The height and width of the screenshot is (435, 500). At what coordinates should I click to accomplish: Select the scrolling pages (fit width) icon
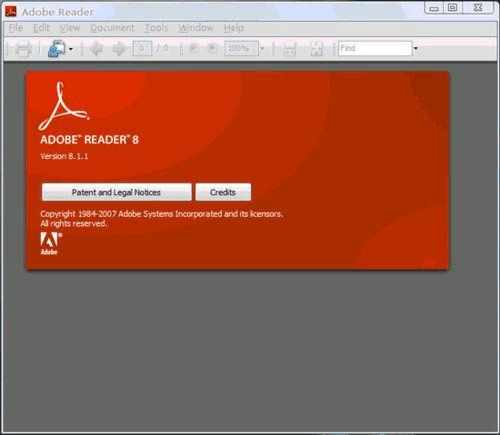coord(290,49)
